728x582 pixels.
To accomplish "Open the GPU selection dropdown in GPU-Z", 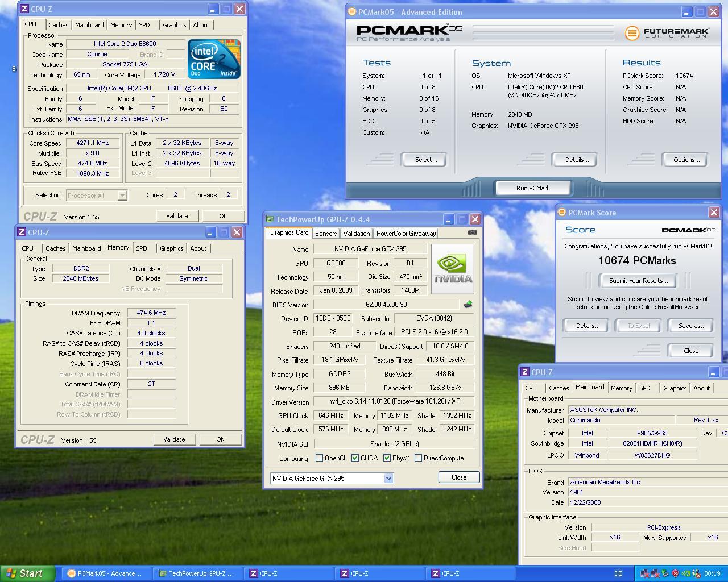I will click(x=388, y=479).
